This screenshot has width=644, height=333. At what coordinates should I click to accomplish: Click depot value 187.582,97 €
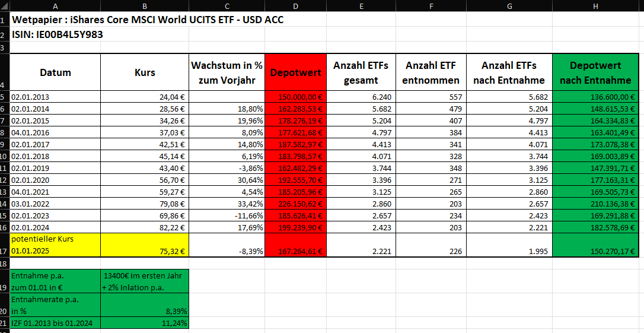click(x=296, y=145)
